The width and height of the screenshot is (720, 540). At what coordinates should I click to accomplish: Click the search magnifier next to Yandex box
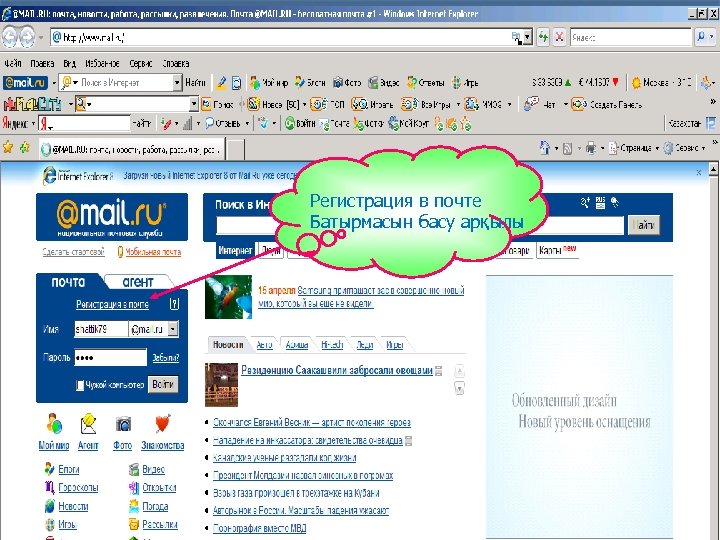coord(701,37)
